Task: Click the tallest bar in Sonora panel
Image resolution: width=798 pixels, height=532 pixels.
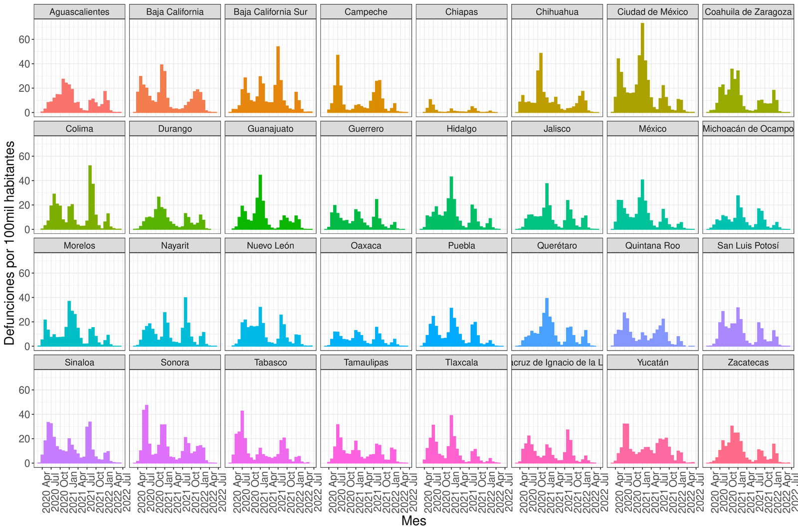Action: pos(147,434)
